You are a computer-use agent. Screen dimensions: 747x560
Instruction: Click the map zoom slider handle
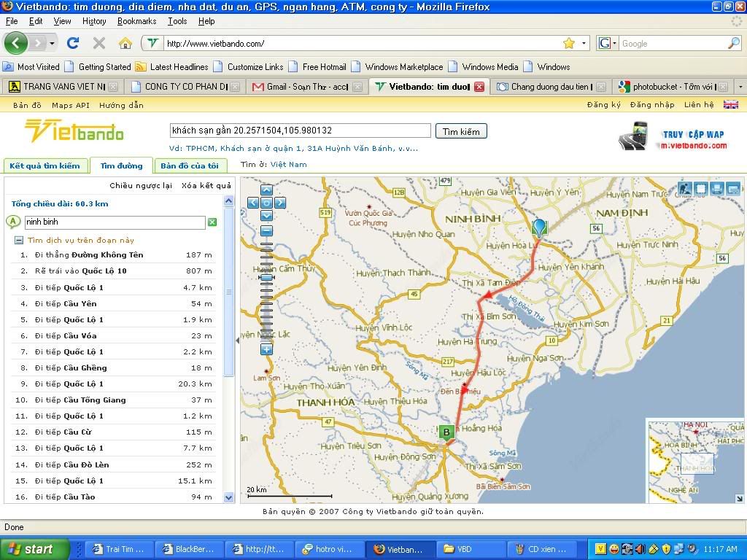click(x=266, y=278)
